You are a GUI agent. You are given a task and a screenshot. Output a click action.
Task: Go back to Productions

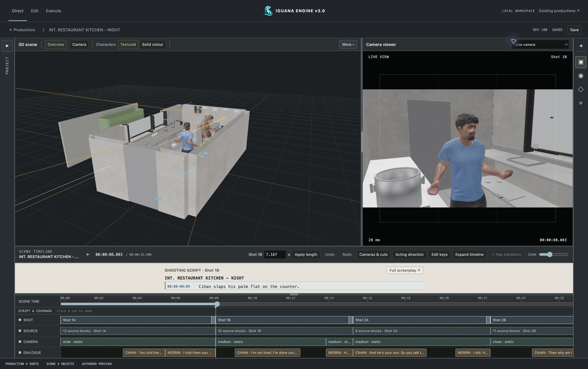pos(22,30)
